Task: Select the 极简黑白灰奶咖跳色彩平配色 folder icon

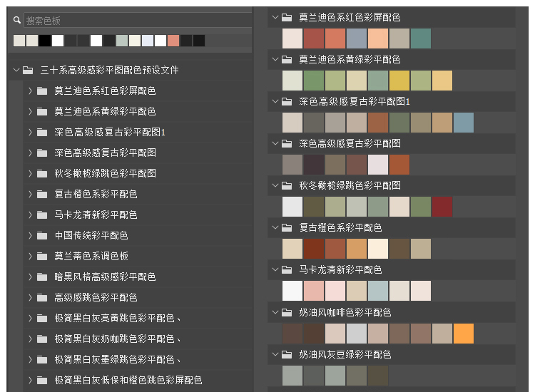Action: 42,339
